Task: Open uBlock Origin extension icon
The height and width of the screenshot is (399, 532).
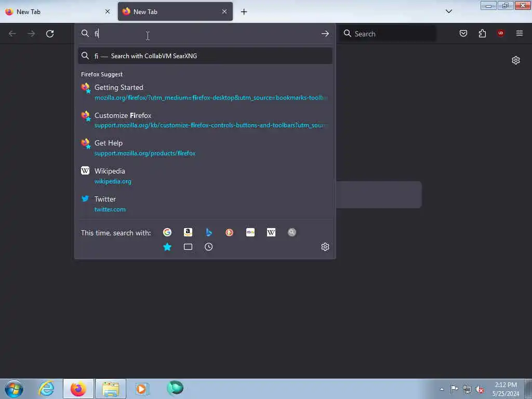Action: pyautogui.click(x=500, y=33)
